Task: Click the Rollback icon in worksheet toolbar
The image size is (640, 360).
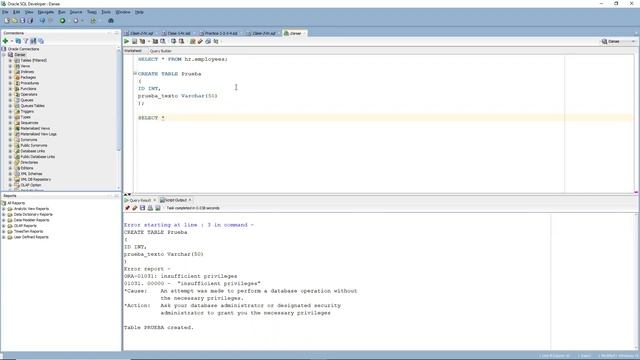Action: 181,41
